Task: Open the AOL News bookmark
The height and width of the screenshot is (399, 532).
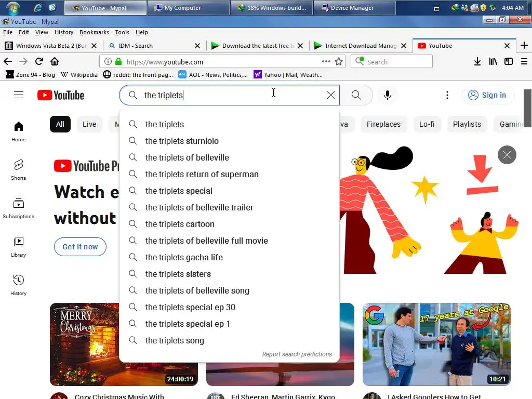Action: [x=213, y=75]
